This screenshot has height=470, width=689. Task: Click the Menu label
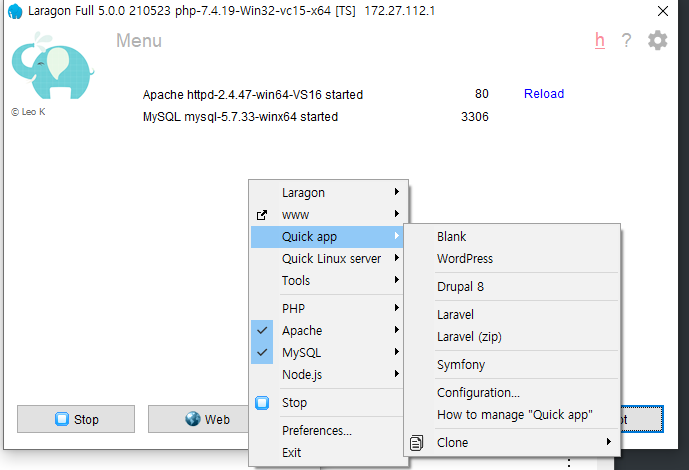(x=139, y=41)
